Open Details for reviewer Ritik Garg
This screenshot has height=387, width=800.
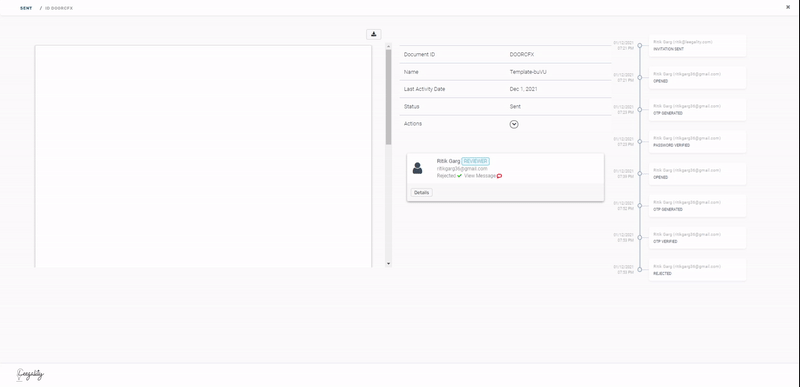(421, 192)
